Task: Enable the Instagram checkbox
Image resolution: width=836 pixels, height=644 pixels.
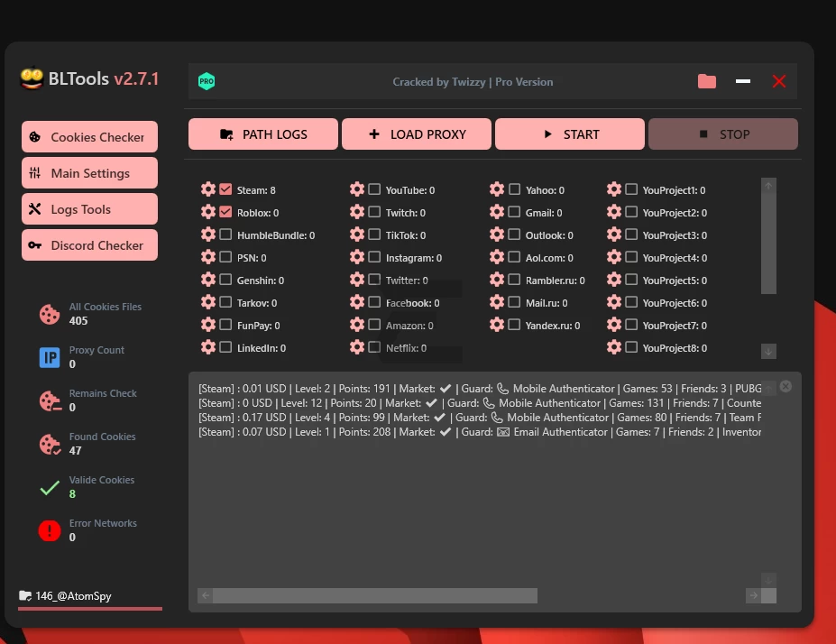Action: 374,257
